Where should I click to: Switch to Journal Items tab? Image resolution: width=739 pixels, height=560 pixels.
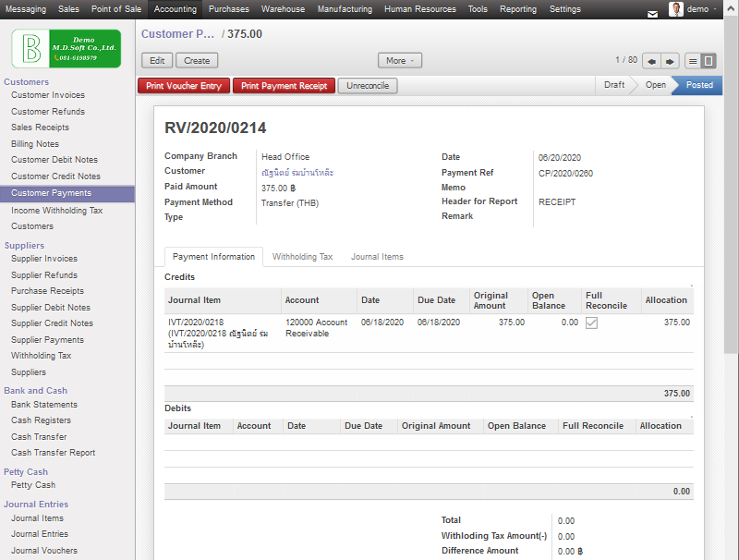coord(377,257)
